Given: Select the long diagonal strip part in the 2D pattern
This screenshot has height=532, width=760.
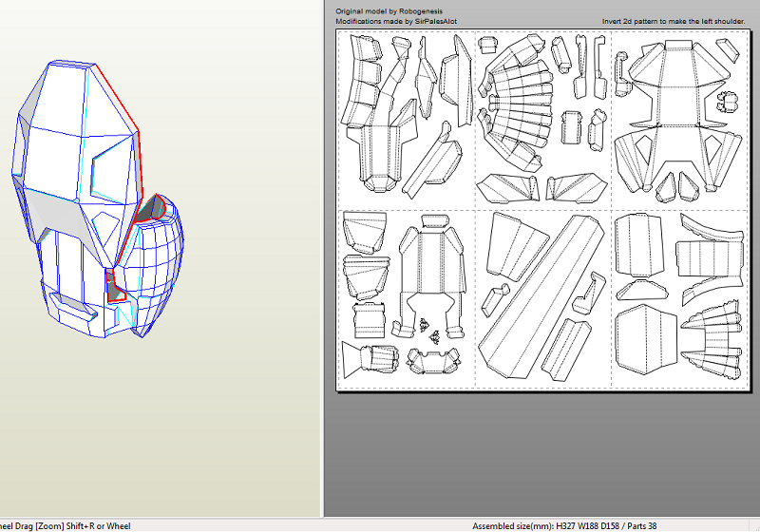Looking at the screenshot, I should 541,296.
